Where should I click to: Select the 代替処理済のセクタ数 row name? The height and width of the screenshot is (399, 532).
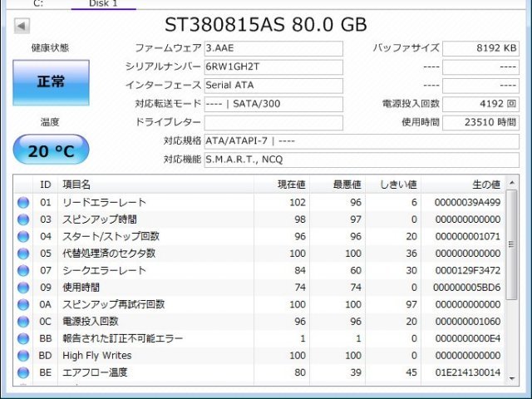pyautogui.click(x=109, y=254)
